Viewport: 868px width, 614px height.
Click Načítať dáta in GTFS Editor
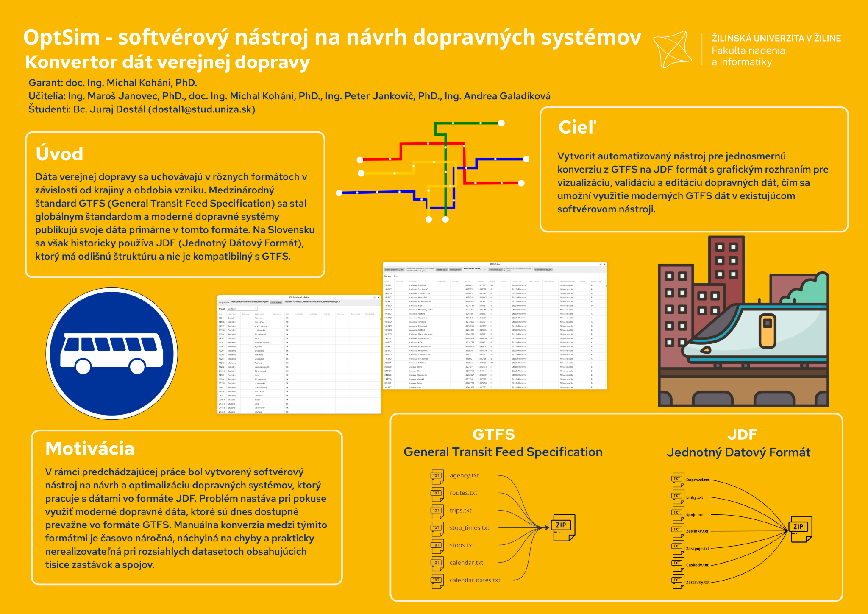pos(442,270)
